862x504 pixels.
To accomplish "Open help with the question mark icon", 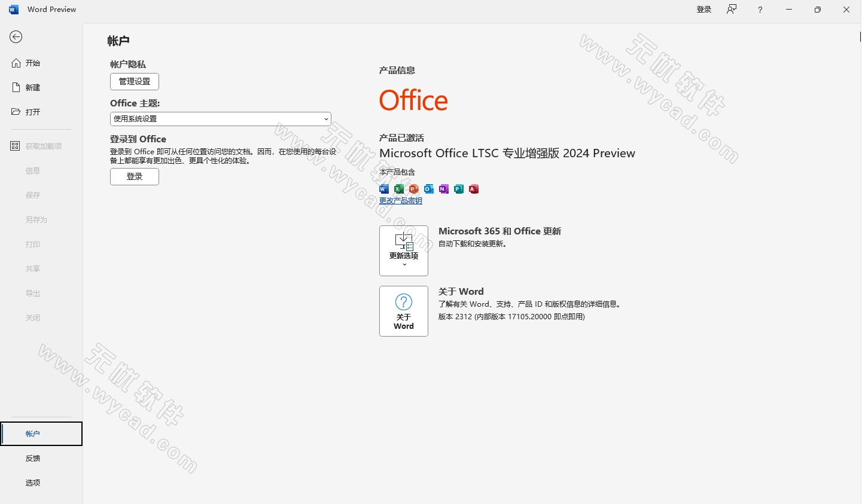I will 760,10.
